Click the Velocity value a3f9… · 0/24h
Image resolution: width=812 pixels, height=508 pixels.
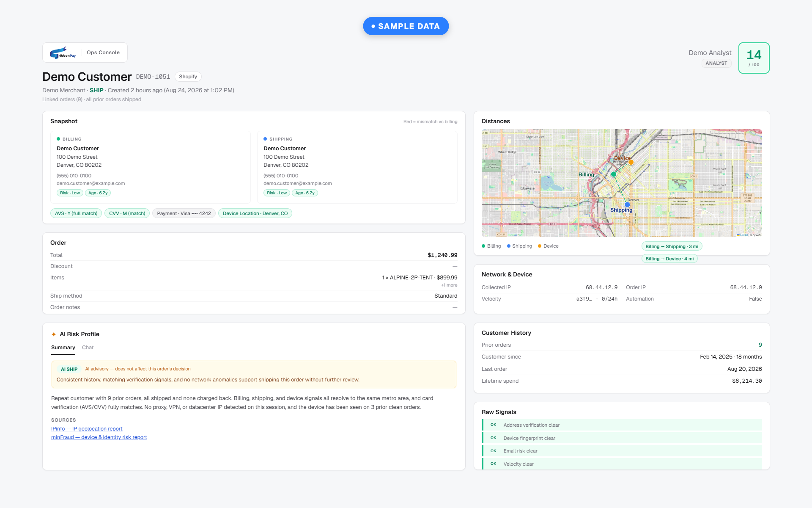[597, 299]
